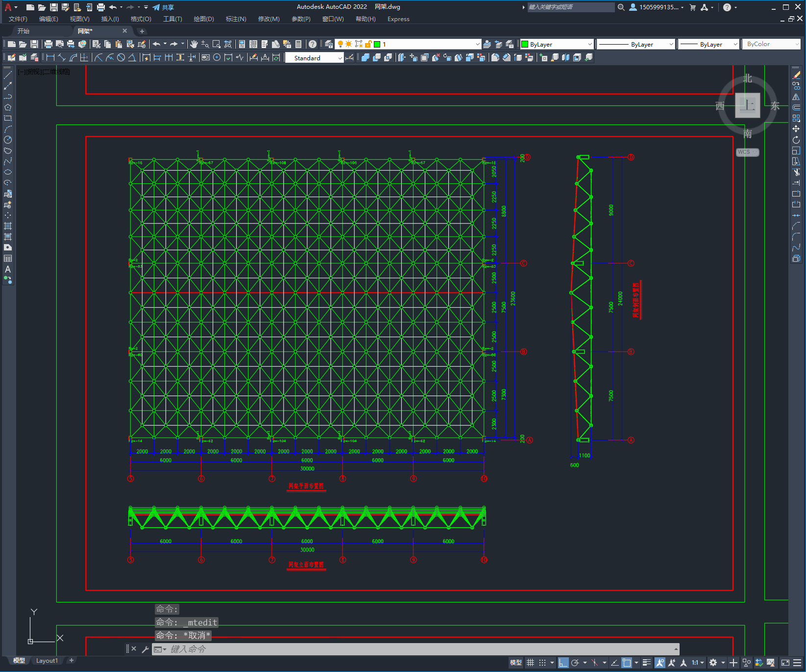
Task: Click the keyword search input box
Action: (x=571, y=7)
